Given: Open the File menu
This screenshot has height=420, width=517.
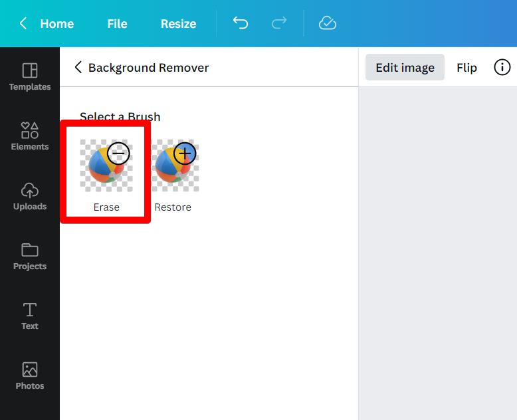Looking at the screenshot, I should [x=117, y=24].
